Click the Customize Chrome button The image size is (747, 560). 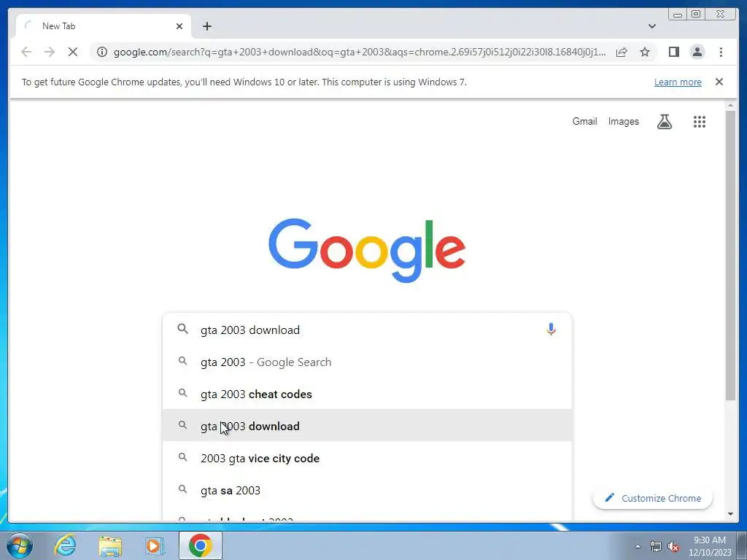[652, 498]
